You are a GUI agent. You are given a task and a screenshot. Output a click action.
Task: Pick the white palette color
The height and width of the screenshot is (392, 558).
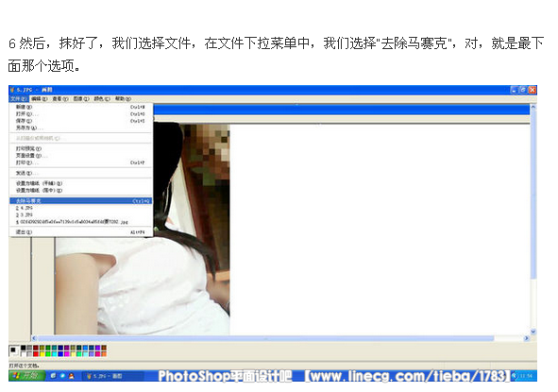click(x=23, y=354)
